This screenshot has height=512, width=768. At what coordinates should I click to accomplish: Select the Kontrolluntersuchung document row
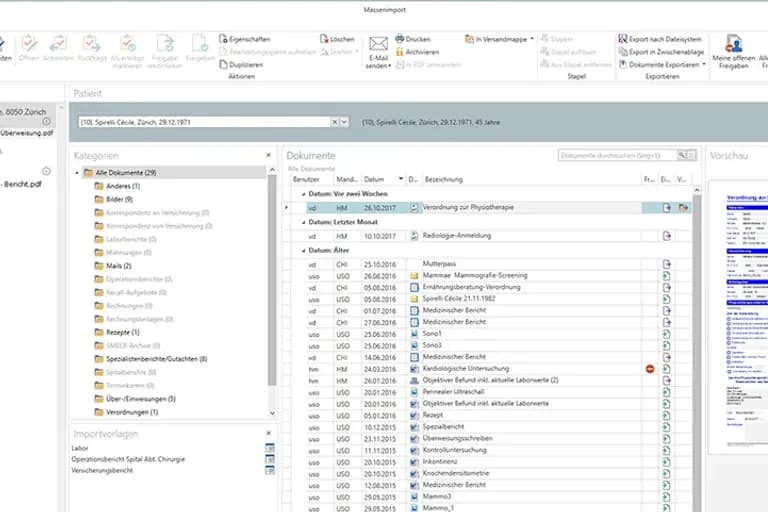(x=490, y=450)
